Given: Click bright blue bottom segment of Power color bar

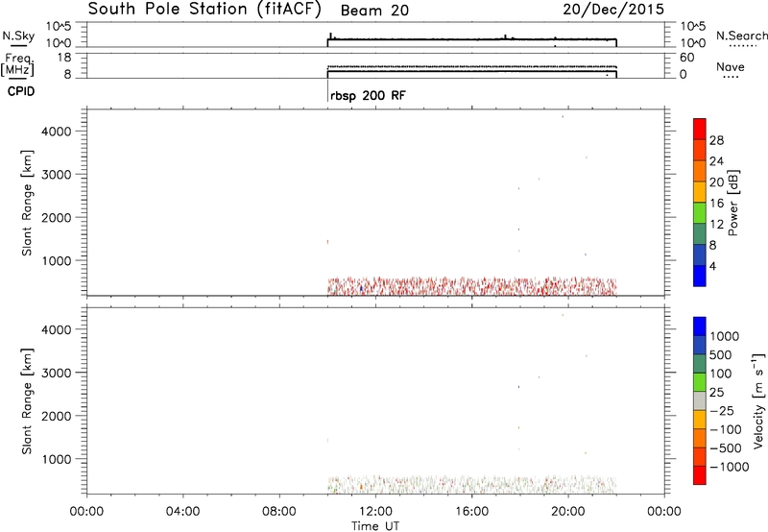Looking at the screenshot, I should 700,276.
